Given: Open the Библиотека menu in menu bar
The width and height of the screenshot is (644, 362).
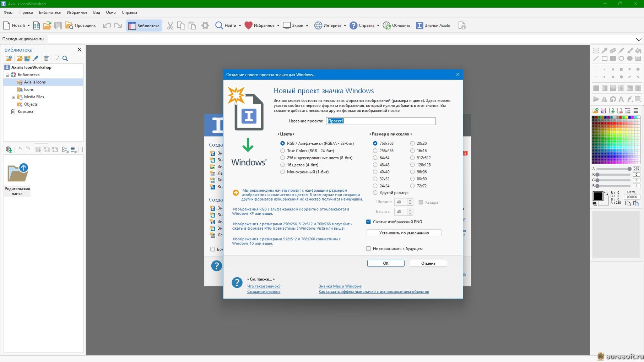Looking at the screenshot, I should (50, 12).
